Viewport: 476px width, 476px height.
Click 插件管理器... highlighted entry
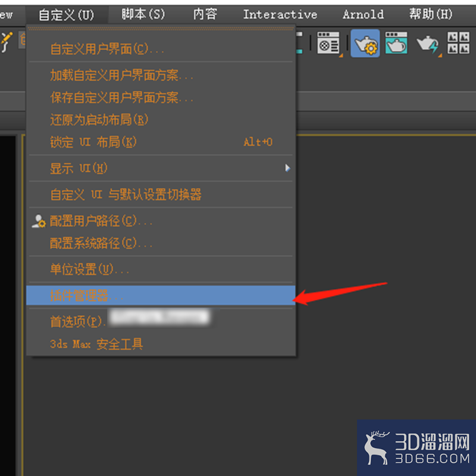click(161, 295)
